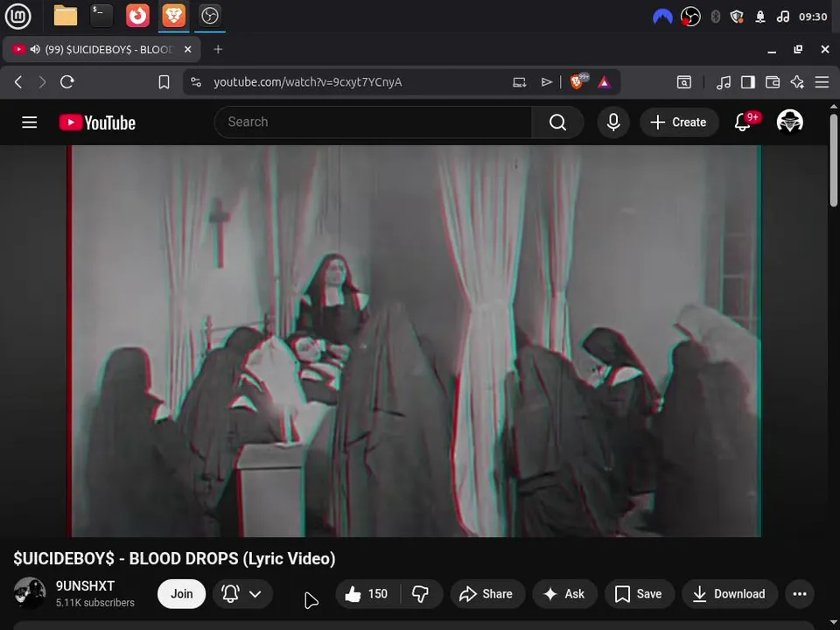Open a new browser tab
Image resolution: width=840 pixels, height=630 pixels.
[x=218, y=49]
